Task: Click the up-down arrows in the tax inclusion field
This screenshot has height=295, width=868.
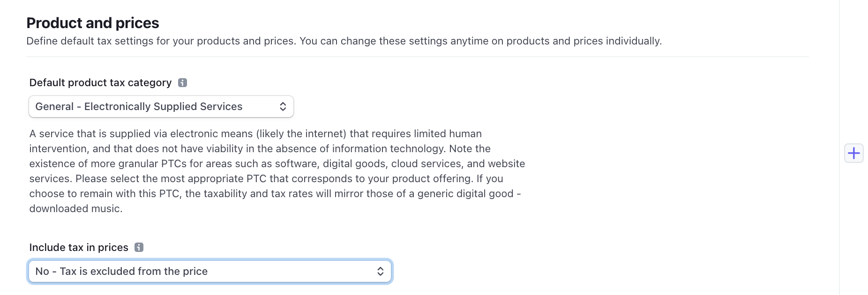Action: click(x=381, y=271)
